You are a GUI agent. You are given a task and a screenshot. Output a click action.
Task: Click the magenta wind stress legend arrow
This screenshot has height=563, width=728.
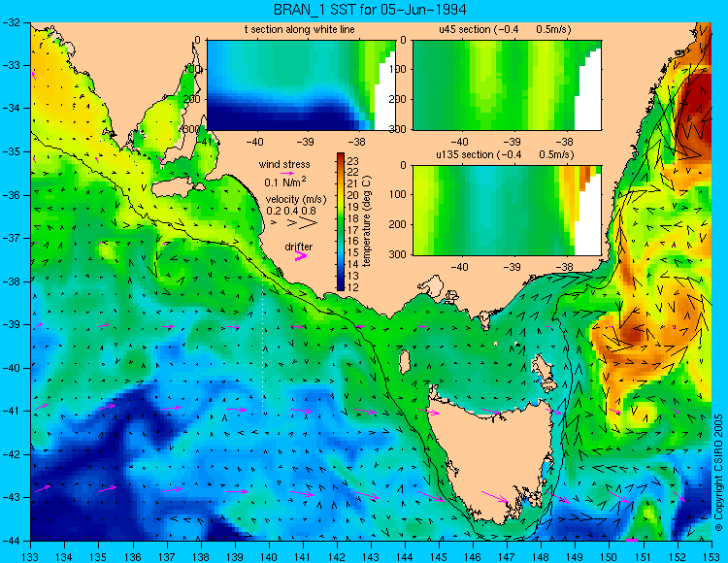pos(287,173)
